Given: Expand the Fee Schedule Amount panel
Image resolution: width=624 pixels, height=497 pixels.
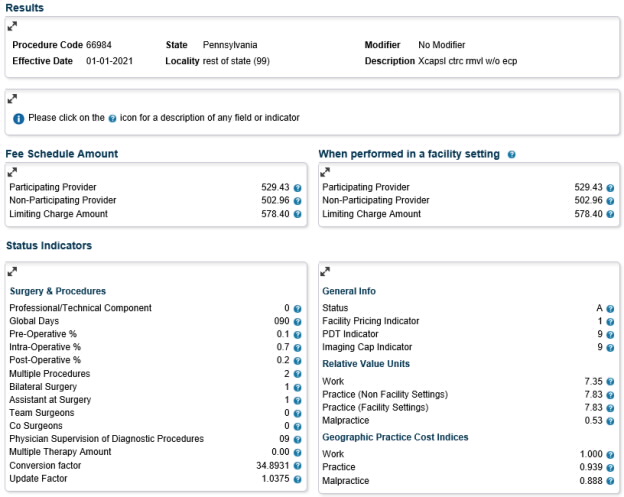Looking at the screenshot, I should click(x=12, y=172).
